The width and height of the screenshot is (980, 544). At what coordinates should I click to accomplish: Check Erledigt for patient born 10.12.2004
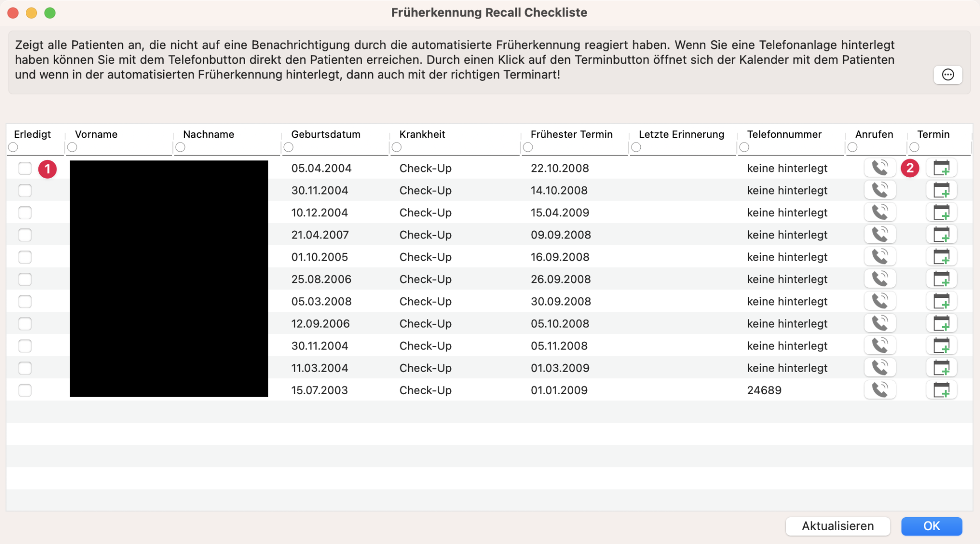click(25, 212)
